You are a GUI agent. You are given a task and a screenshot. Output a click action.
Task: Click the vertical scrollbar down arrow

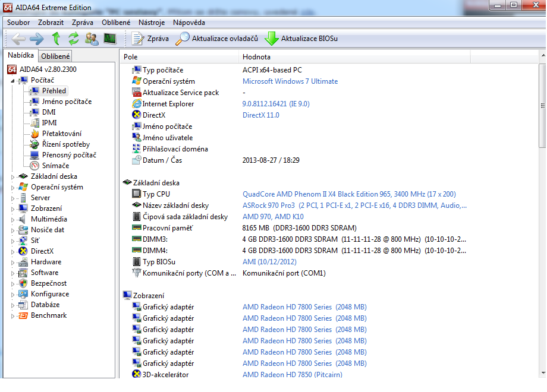tap(542, 373)
